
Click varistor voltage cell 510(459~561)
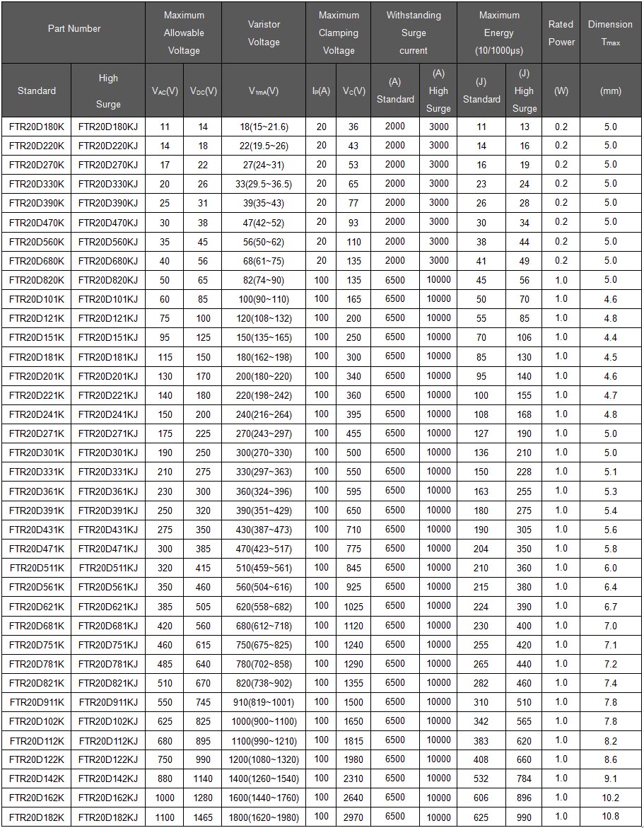264,568
